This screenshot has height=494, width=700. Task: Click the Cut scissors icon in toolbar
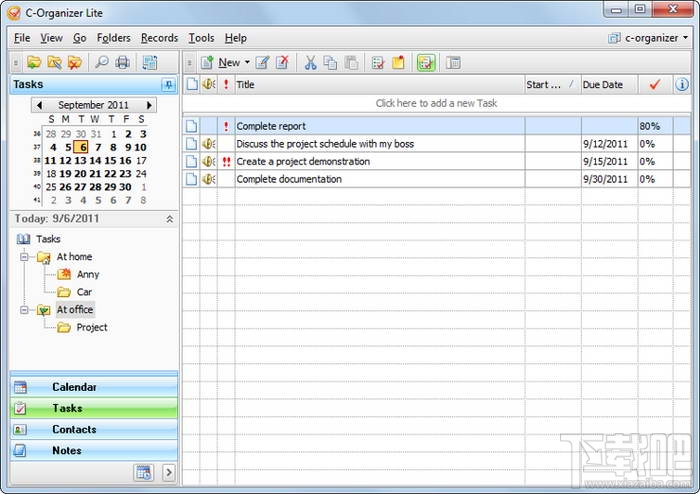310,63
